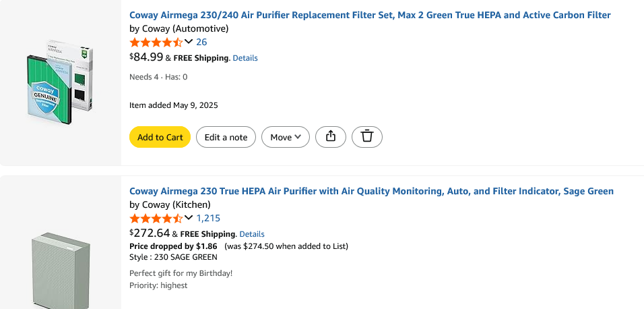Add Coway filter set to cart
The height and width of the screenshot is (309, 644).
coord(160,137)
